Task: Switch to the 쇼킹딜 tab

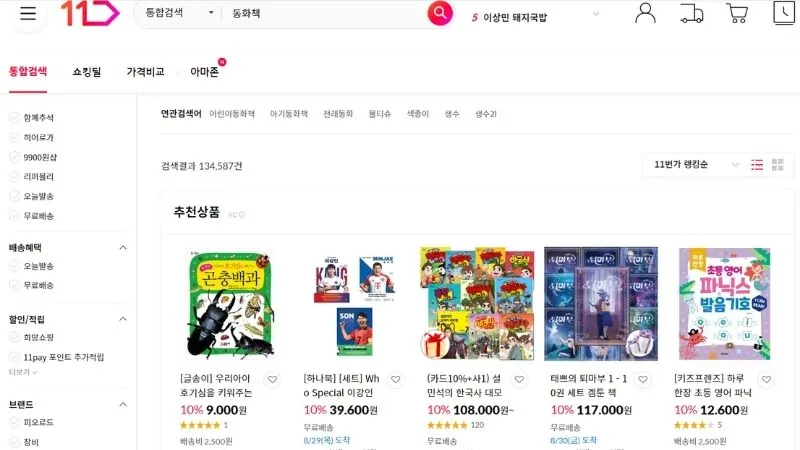Action: pyautogui.click(x=87, y=72)
